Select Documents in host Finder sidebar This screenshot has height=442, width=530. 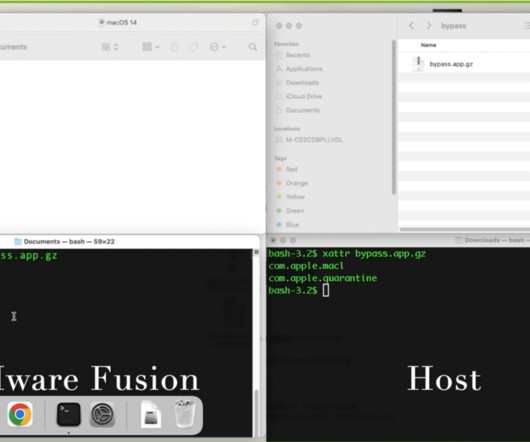[x=302, y=110]
